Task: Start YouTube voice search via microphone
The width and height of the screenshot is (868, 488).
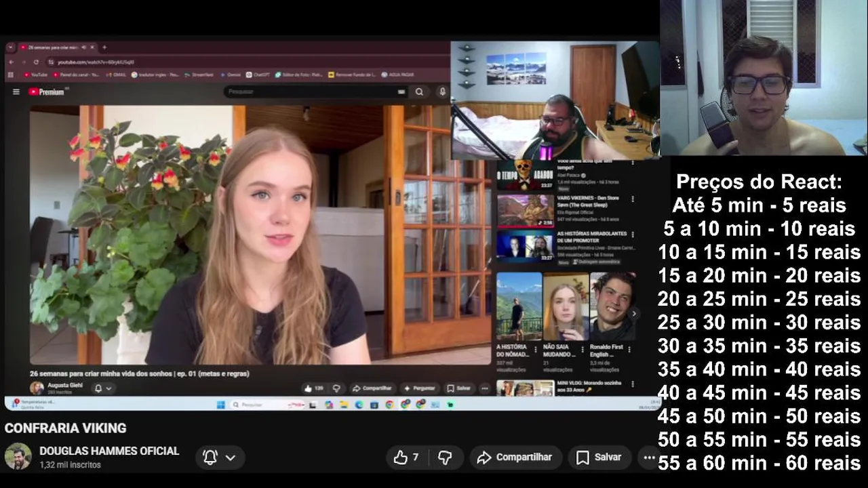Action: [442, 91]
